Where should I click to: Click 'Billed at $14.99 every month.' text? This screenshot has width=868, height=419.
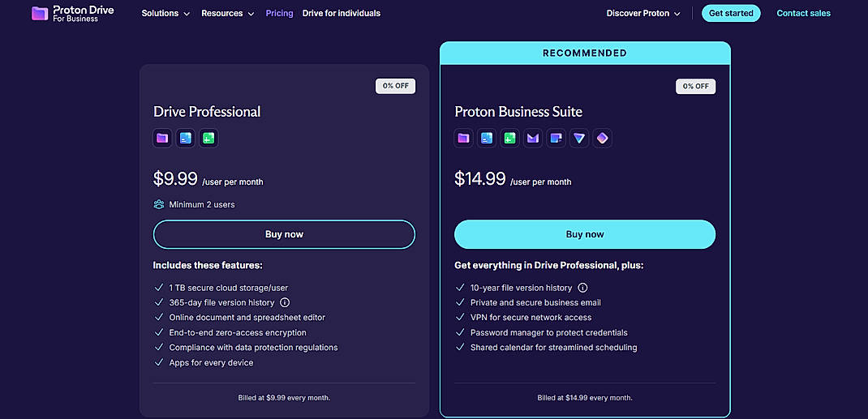point(585,397)
